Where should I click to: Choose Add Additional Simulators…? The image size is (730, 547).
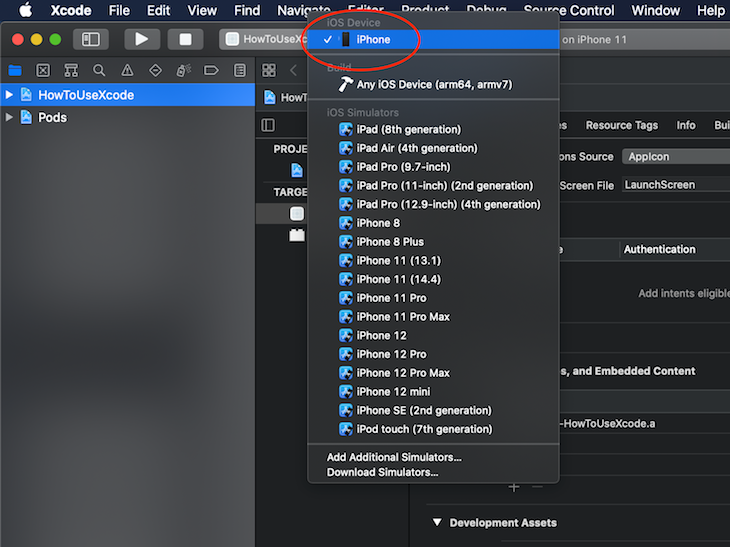pos(433,457)
